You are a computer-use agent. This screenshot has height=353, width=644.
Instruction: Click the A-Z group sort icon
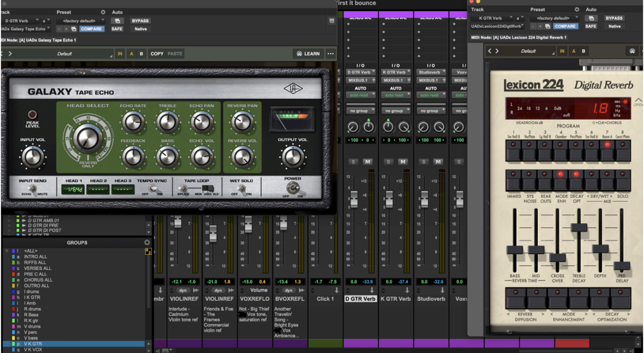click(x=148, y=251)
